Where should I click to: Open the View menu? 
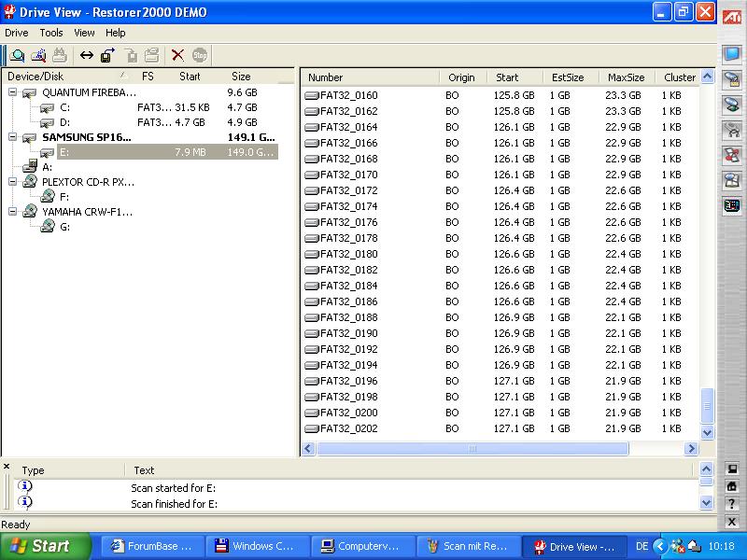pyautogui.click(x=84, y=33)
